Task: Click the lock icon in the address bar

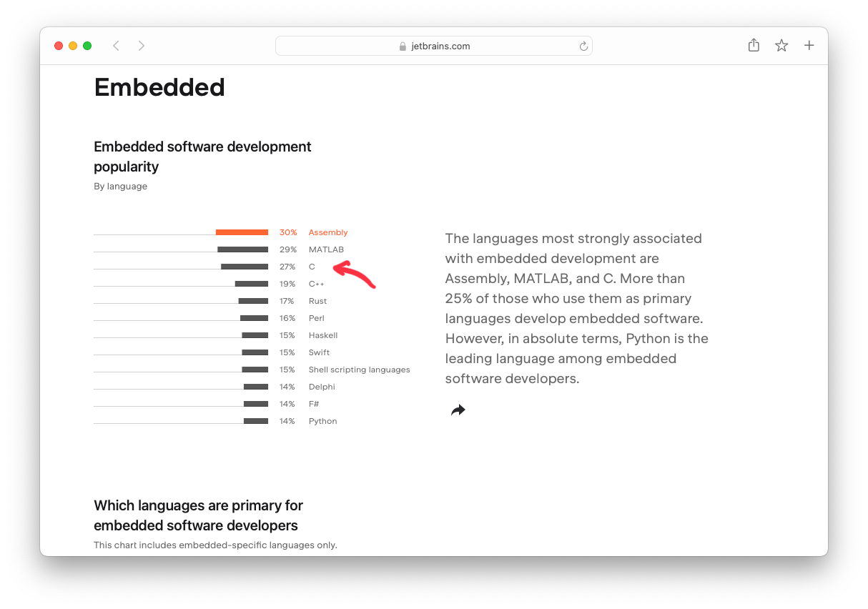Action: click(x=403, y=46)
